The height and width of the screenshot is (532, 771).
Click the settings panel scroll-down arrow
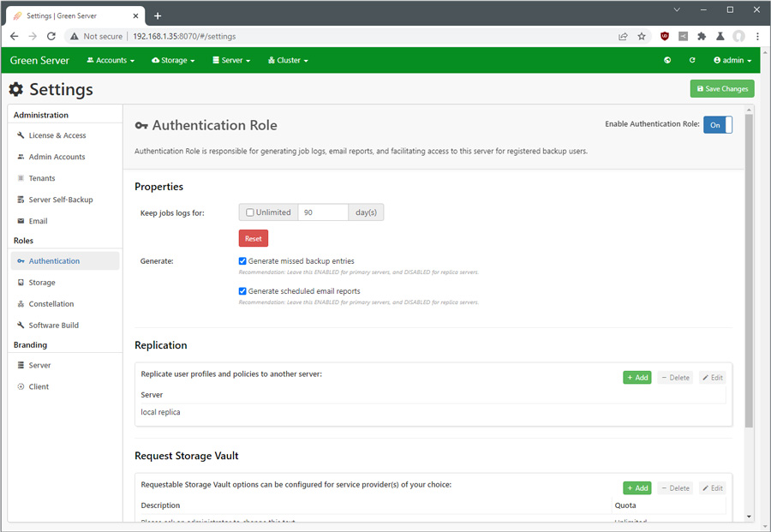[x=749, y=517]
